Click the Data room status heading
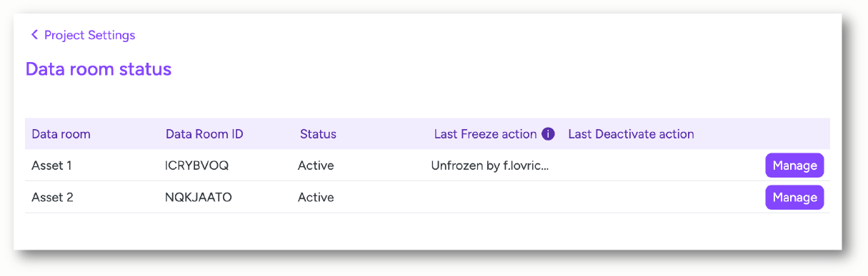The height and width of the screenshot is (276, 868). coord(99,69)
